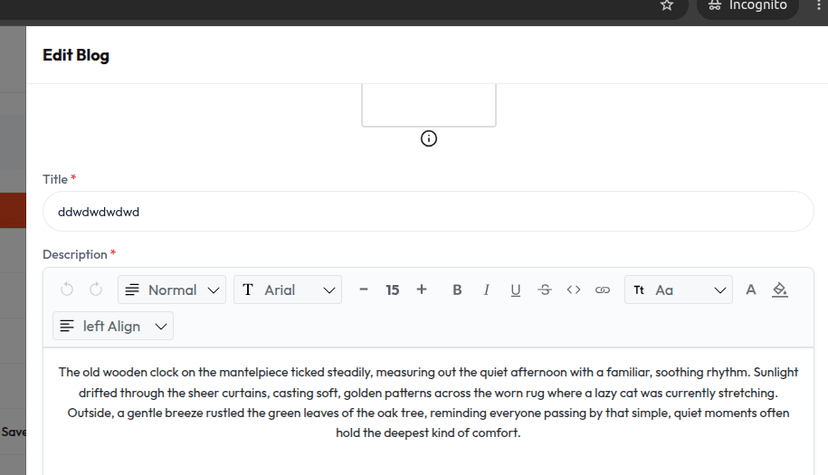Toggle italic formatting
This screenshot has width=828, height=475.
pyautogui.click(x=486, y=290)
